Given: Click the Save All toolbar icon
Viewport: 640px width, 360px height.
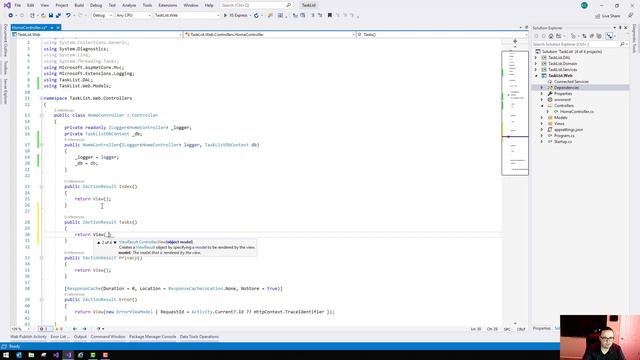Looking at the screenshot, I should click(x=58, y=16).
